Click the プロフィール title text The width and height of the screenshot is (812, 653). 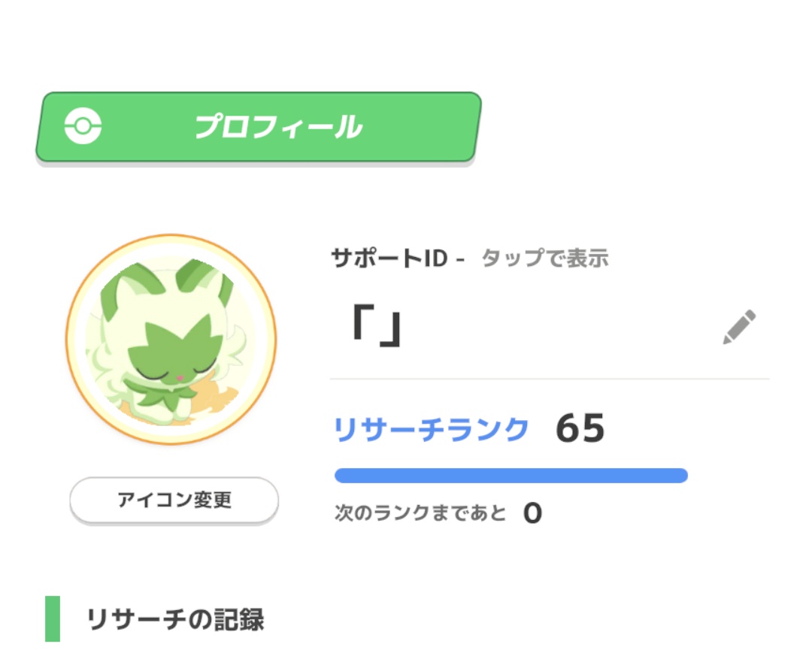[x=279, y=127]
